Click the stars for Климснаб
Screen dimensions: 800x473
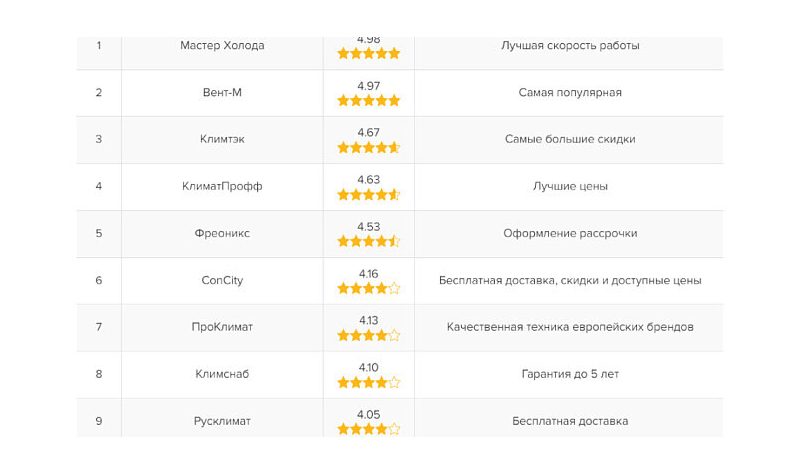coord(368,383)
